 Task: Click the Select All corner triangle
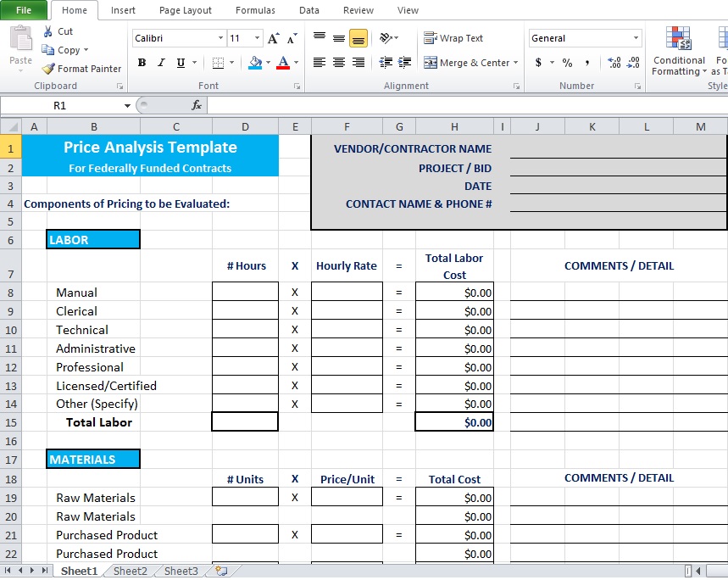click(x=11, y=126)
